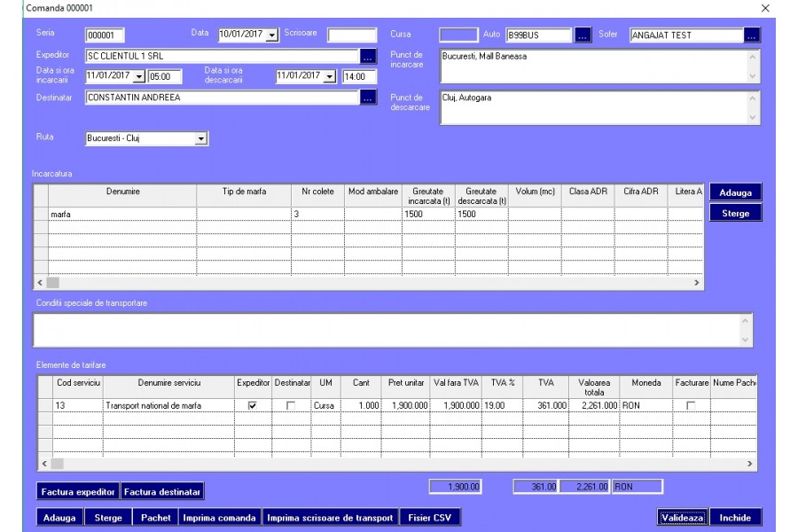Click the total with VAT field 2,261.00

585,487
